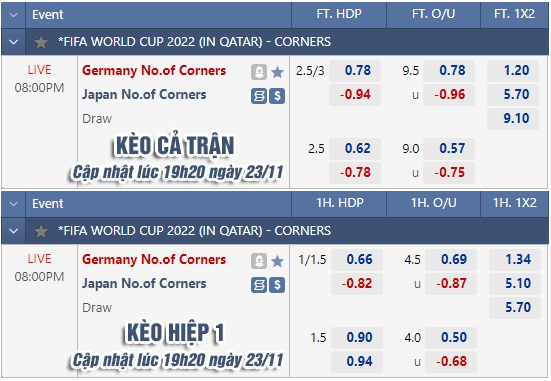
Task: Collapse top FIFA World Cup Corners league section
Action: click(x=14, y=42)
